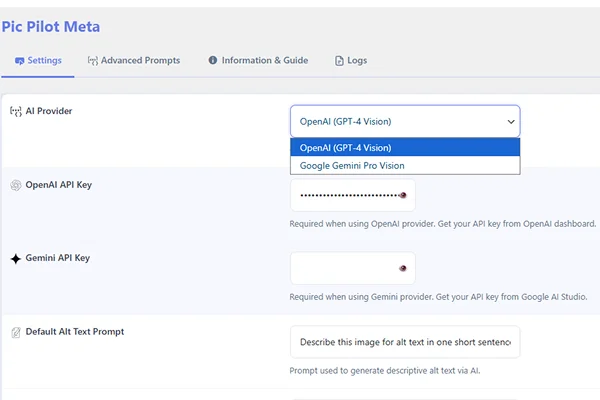Click the OpenAI logo icon beside API Key
Image resolution: width=600 pixels, height=400 pixels.
point(16,185)
